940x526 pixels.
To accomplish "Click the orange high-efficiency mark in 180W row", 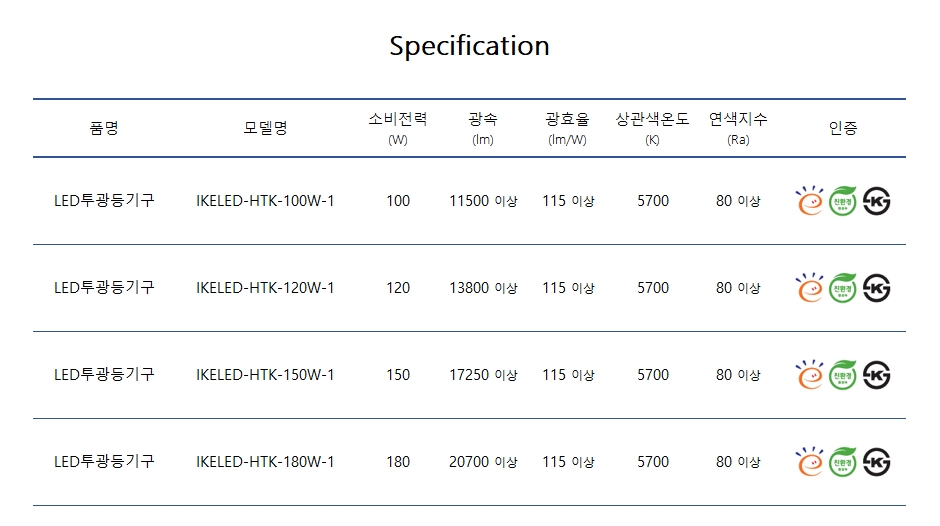I will tap(809, 461).
